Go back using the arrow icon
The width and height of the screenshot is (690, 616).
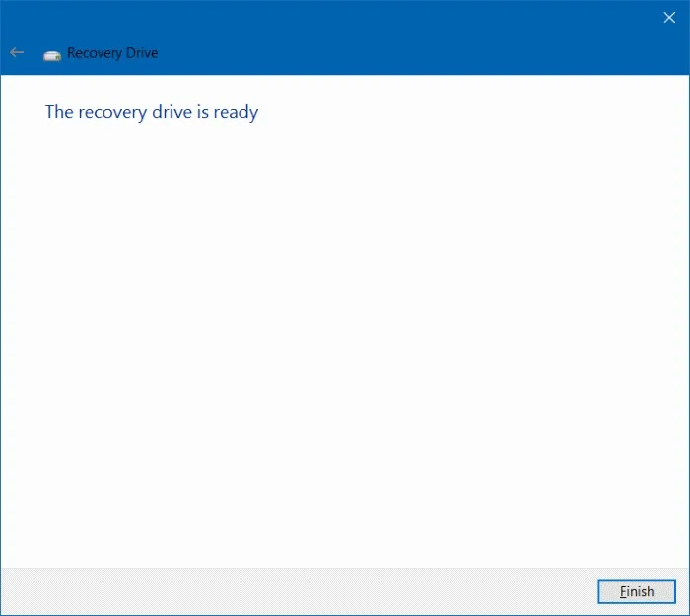(x=17, y=53)
